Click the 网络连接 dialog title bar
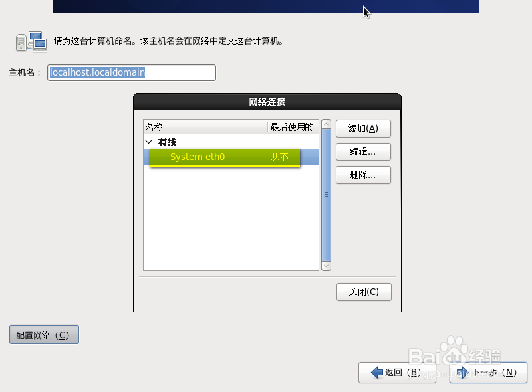The height and width of the screenshot is (392, 532). tap(266, 102)
